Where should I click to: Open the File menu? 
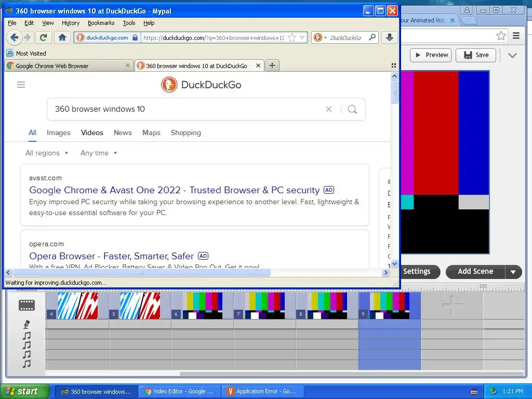click(x=12, y=23)
